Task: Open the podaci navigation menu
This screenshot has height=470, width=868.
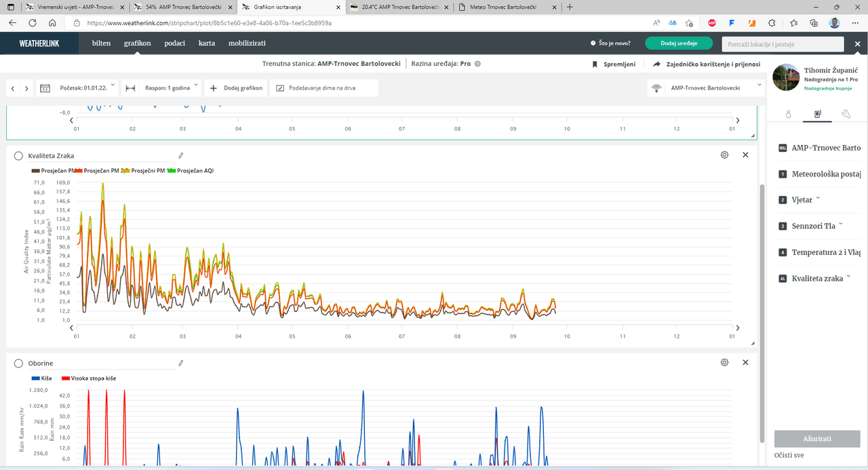Action: [x=174, y=43]
